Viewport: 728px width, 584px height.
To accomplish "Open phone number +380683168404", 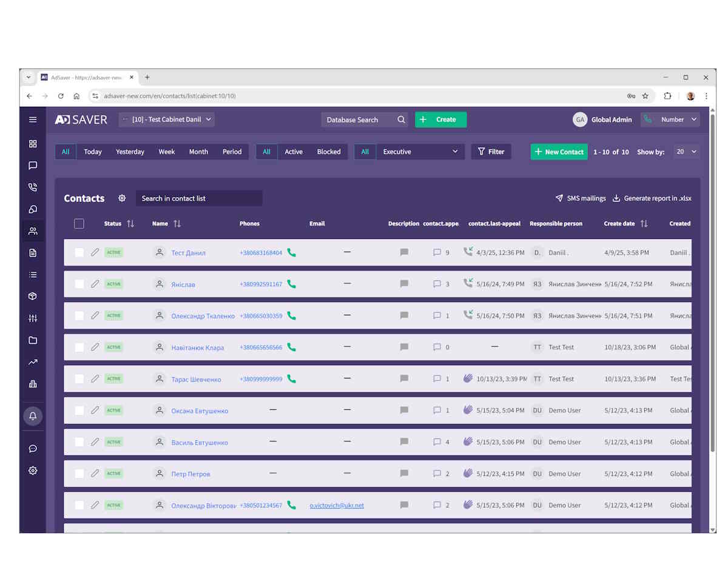I will tap(261, 253).
